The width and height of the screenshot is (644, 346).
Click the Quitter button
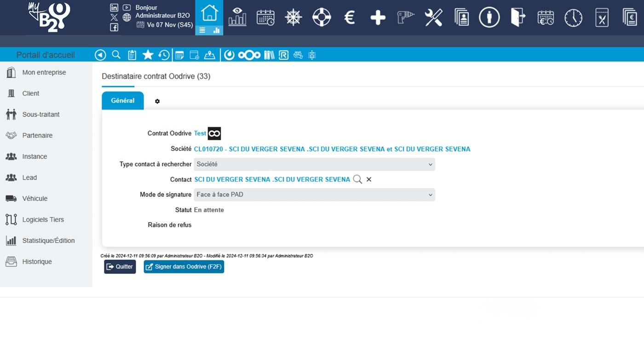tap(120, 267)
